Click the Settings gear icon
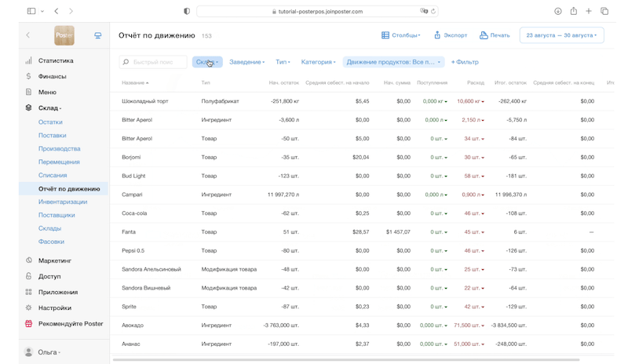Viewport: 628px width, 364px height. [28, 308]
